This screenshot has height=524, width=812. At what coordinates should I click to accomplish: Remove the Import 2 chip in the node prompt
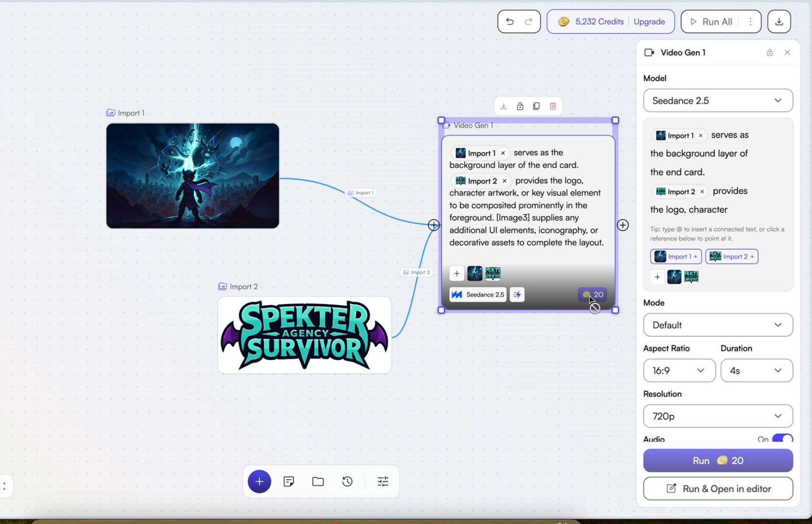point(505,181)
